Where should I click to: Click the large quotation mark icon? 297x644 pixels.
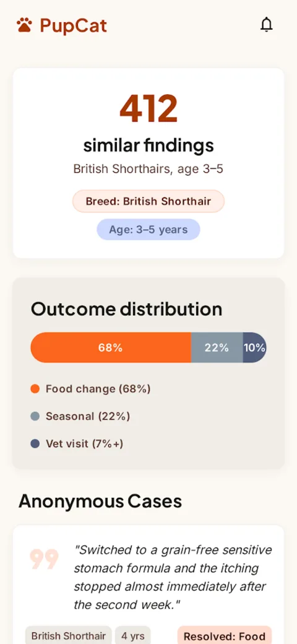coord(44,559)
